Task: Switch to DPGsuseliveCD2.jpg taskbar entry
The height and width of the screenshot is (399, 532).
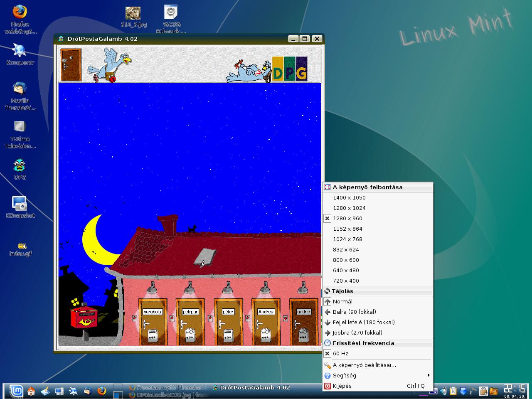Action: coord(167,395)
